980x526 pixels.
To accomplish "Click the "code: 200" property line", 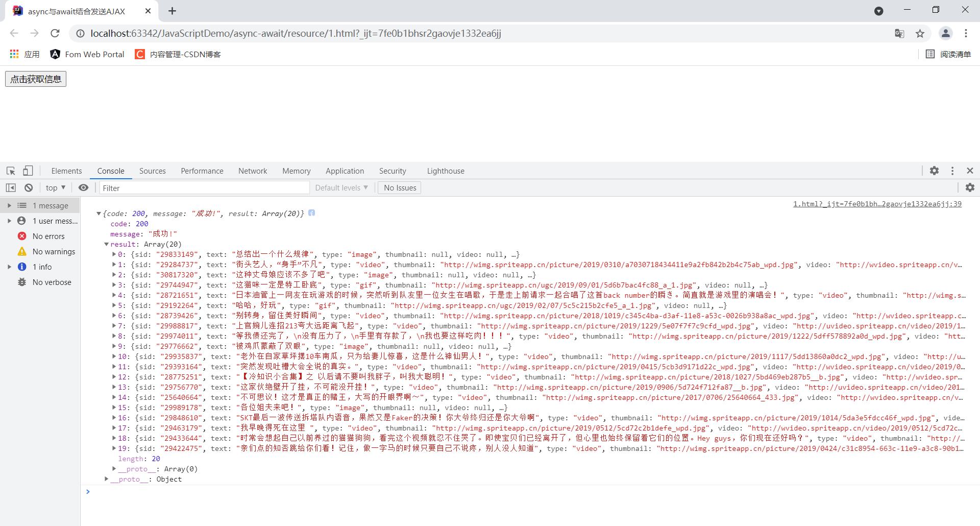I will pos(129,224).
